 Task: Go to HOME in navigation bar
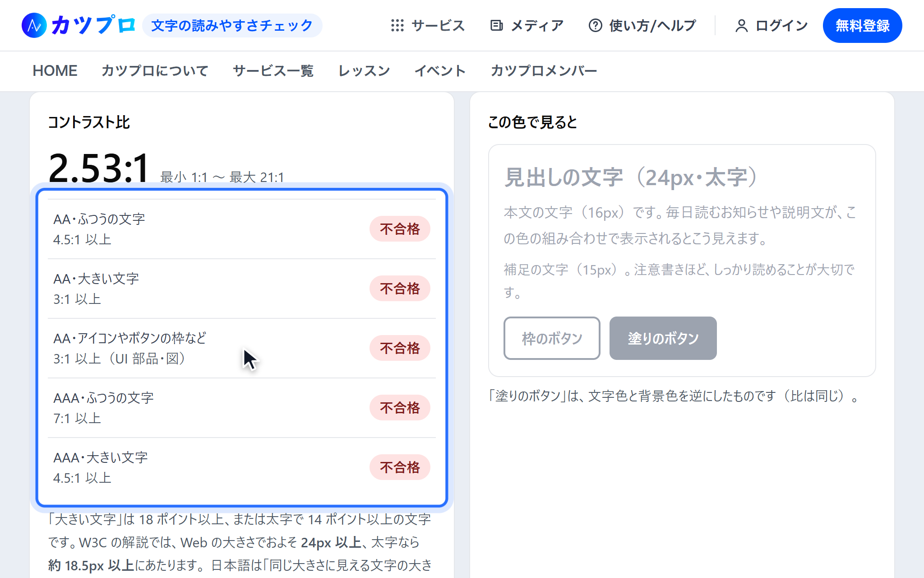(x=55, y=70)
